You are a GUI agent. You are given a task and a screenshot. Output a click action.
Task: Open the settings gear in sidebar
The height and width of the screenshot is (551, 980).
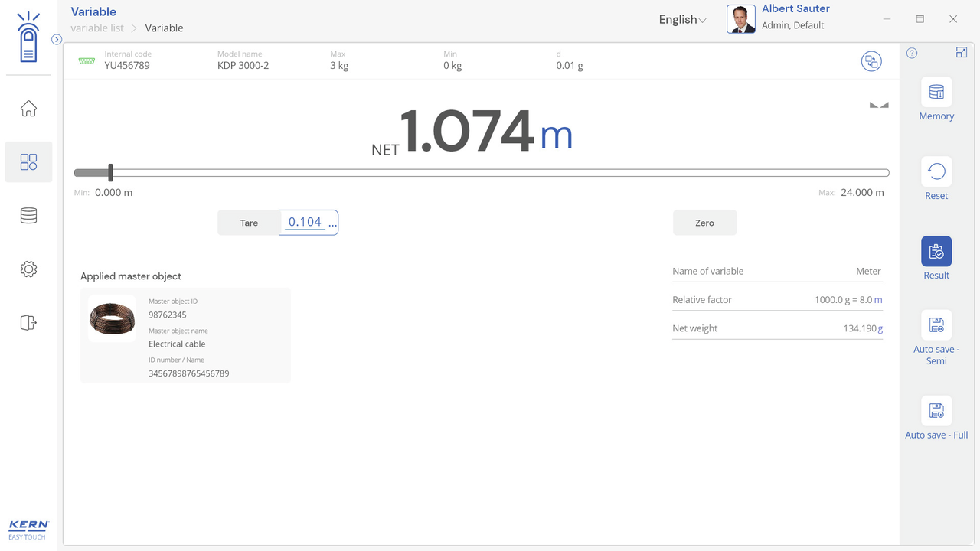pos(28,269)
